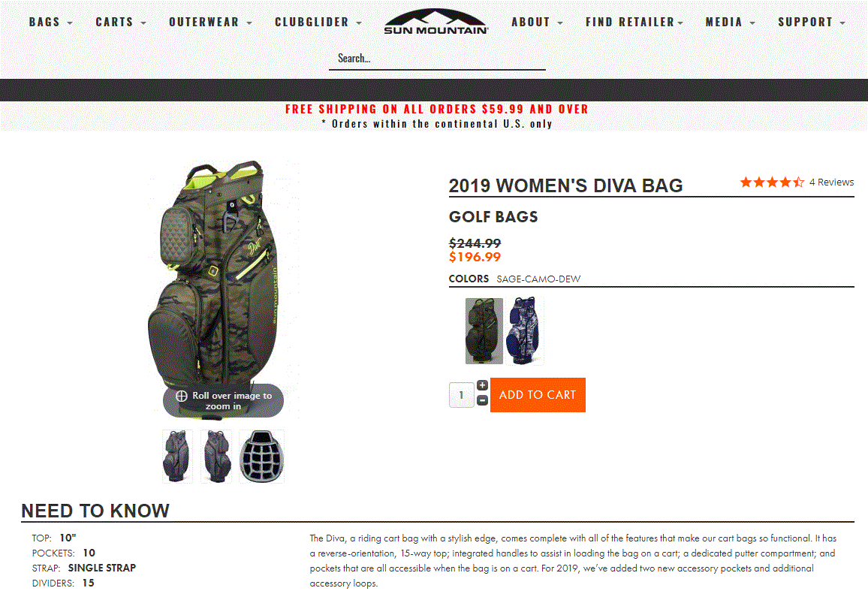Increase quantity with the plus icon

482,385
